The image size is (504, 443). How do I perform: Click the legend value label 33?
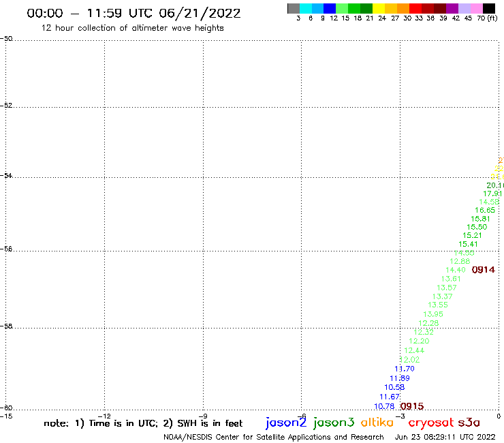pos(419,18)
